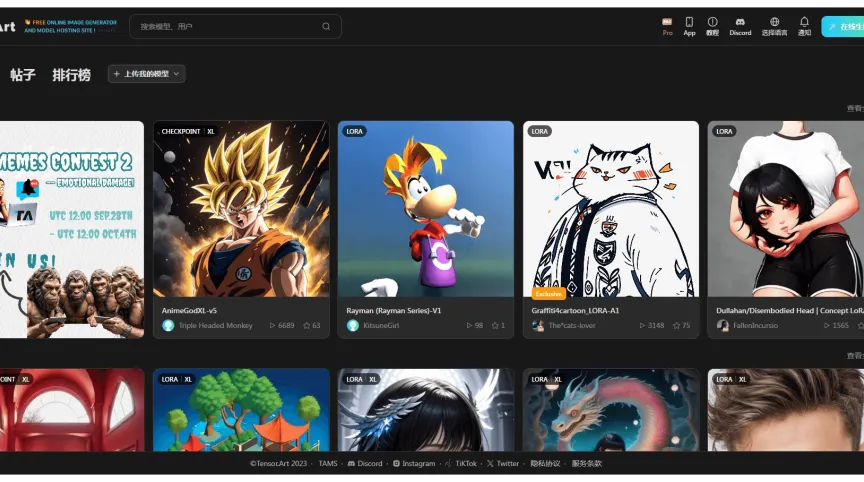The width and height of the screenshot is (864, 482).
Task: Open Triple Headed Monkey user profile
Action: click(x=215, y=326)
